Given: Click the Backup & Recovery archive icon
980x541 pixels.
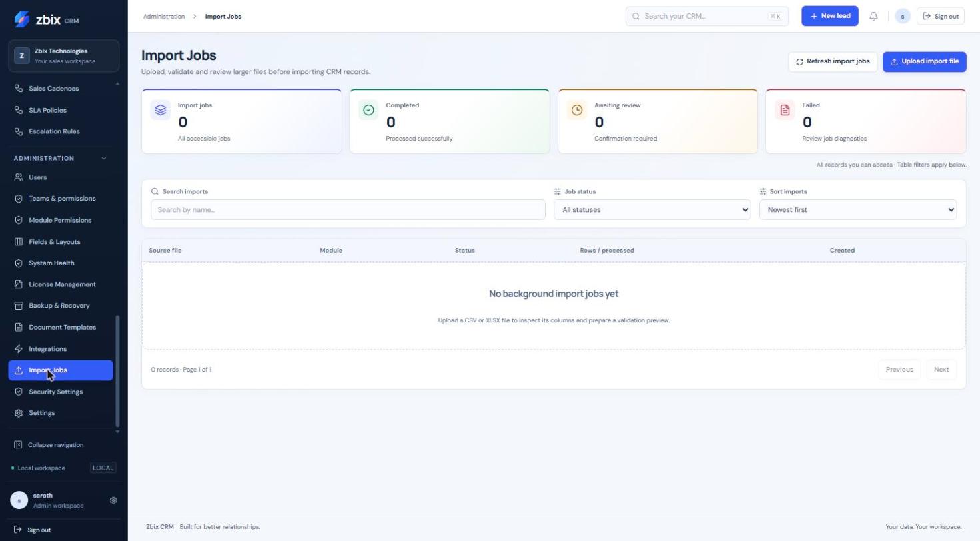Looking at the screenshot, I should pyautogui.click(x=19, y=306).
